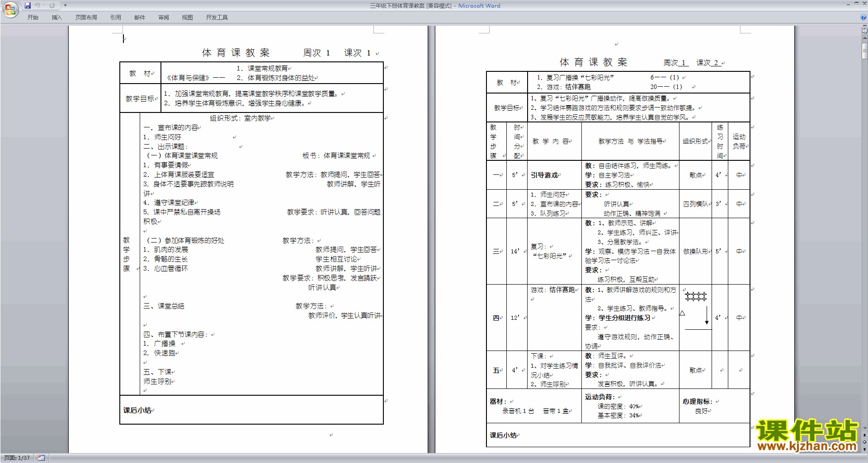Open the 插入 ribbon tab
Viewport: 868px width, 463px height.
pyautogui.click(x=57, y=18)
